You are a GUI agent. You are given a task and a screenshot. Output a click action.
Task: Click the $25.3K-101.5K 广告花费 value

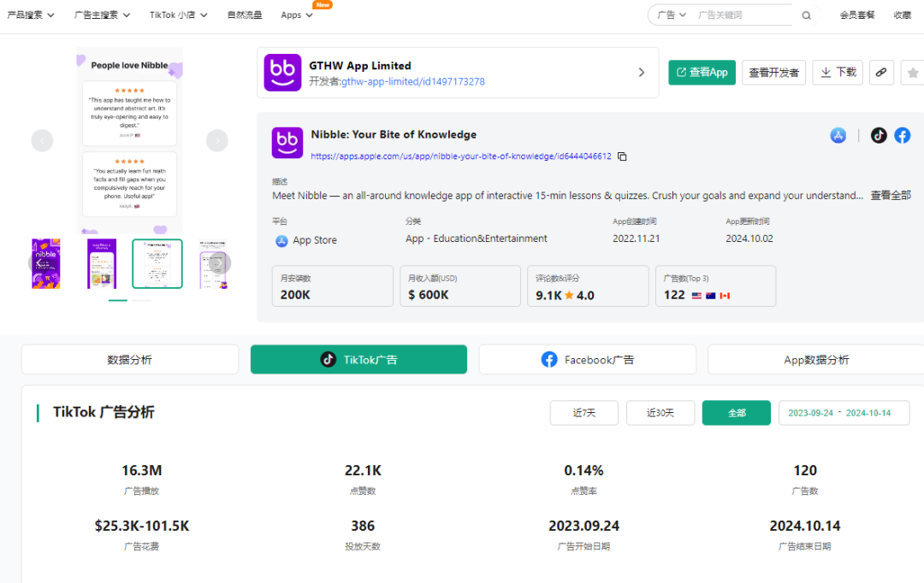coord(141,526)
